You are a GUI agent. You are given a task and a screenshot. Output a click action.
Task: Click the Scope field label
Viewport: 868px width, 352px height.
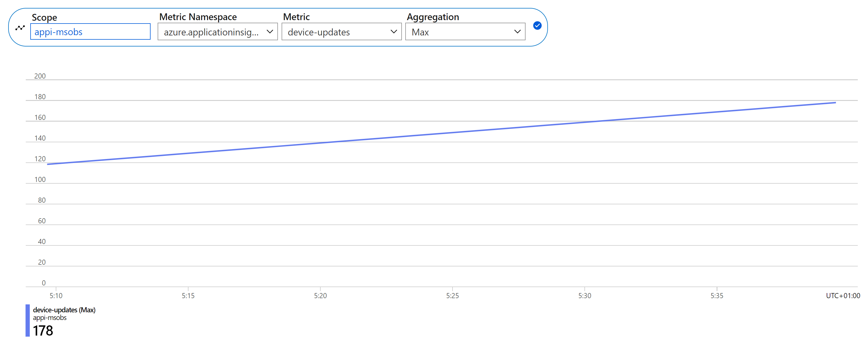point(44,17)
